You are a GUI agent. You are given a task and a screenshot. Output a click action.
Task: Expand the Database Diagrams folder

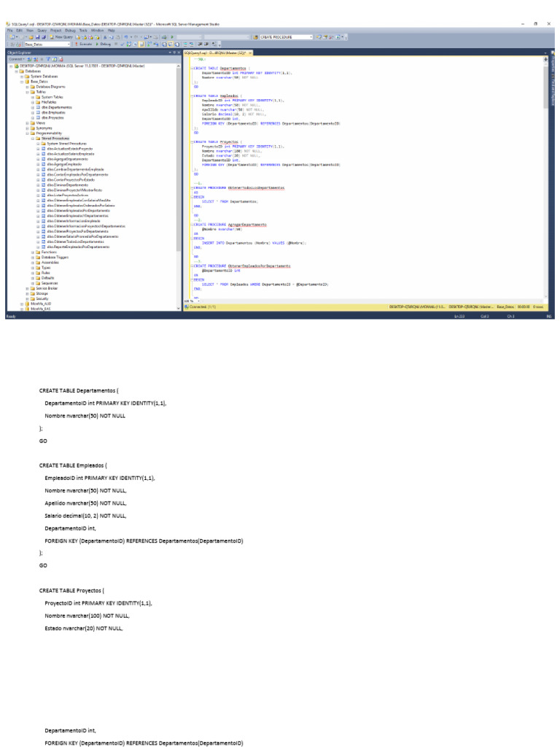click(27, 87)
